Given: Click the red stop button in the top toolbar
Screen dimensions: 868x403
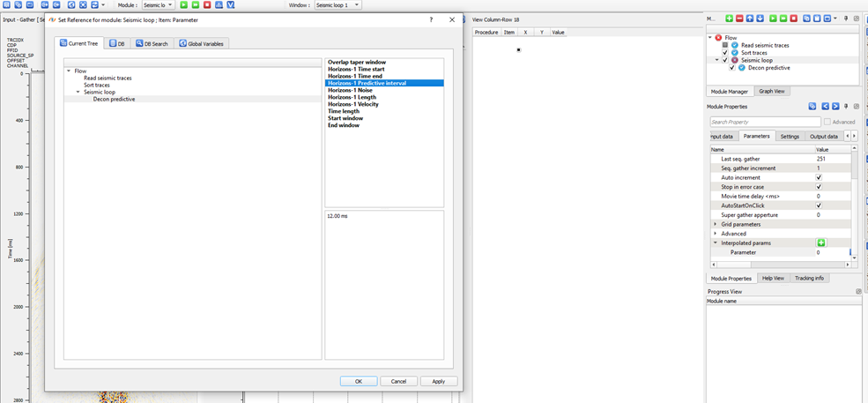Looking at the screenshot, I should 207,4.
